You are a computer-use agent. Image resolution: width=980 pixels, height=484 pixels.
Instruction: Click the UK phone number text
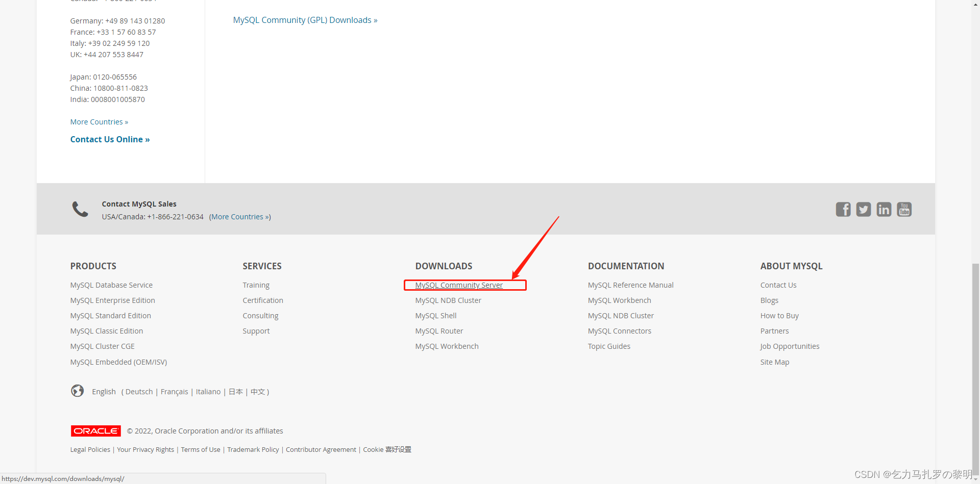[x=107, y=55]
